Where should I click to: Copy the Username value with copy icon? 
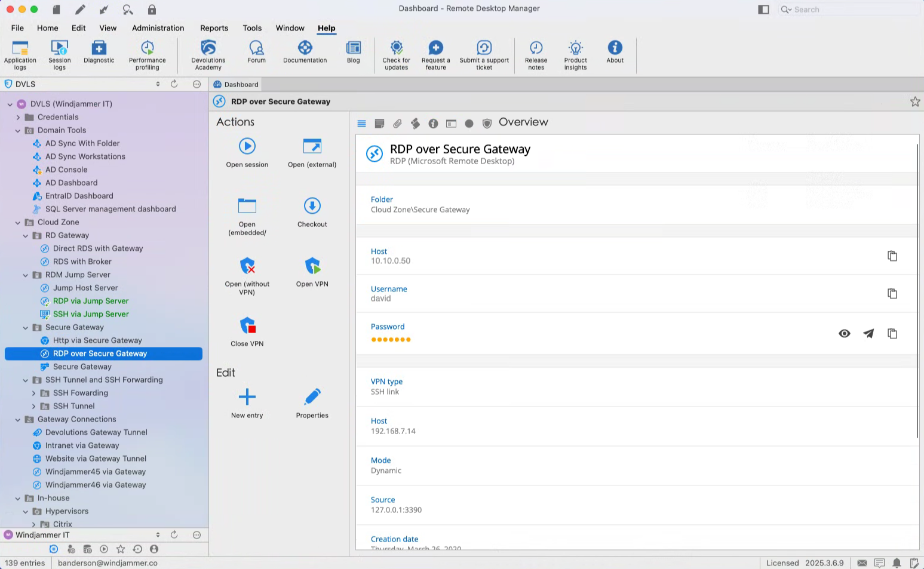(x=892, y=294)
